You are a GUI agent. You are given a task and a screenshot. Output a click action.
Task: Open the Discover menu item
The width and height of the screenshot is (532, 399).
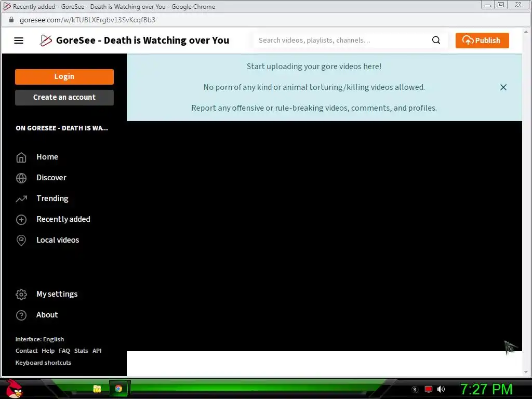pos(51,178)
